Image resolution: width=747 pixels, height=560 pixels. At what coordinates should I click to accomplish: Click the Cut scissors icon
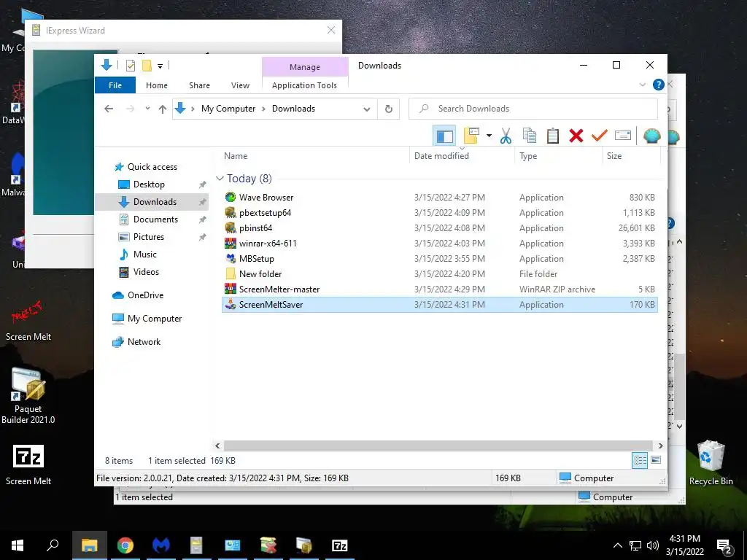point(506,136)
